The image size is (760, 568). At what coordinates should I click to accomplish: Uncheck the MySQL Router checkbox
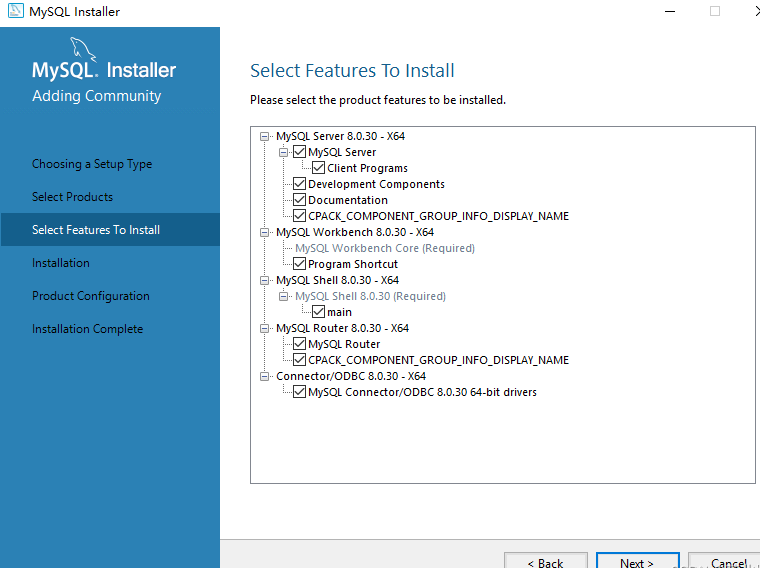[x=299, y=344]
